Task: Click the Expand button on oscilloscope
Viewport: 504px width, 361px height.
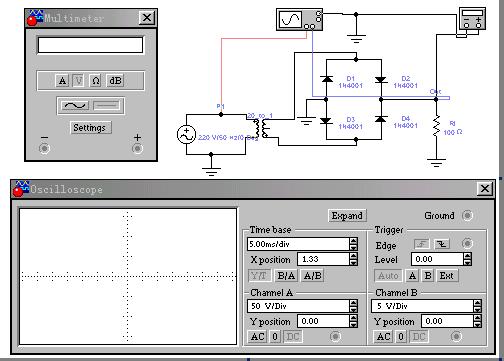Action: [x=347, y=216]
